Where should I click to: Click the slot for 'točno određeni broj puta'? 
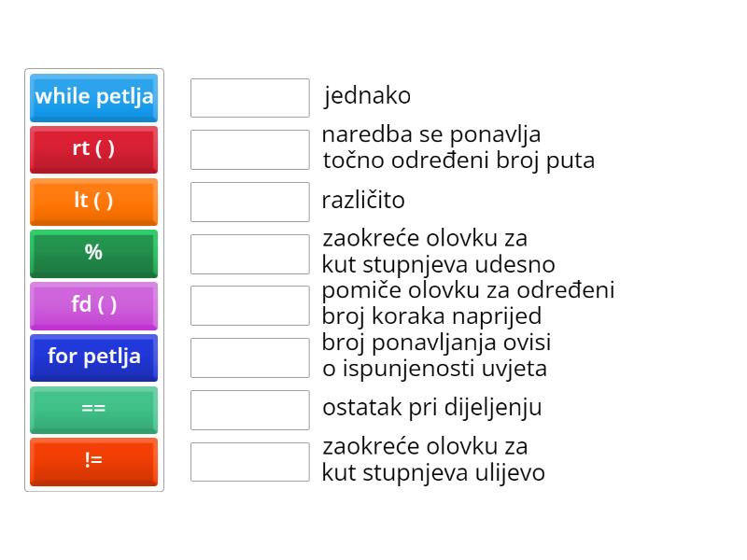(x=249, y=149)
